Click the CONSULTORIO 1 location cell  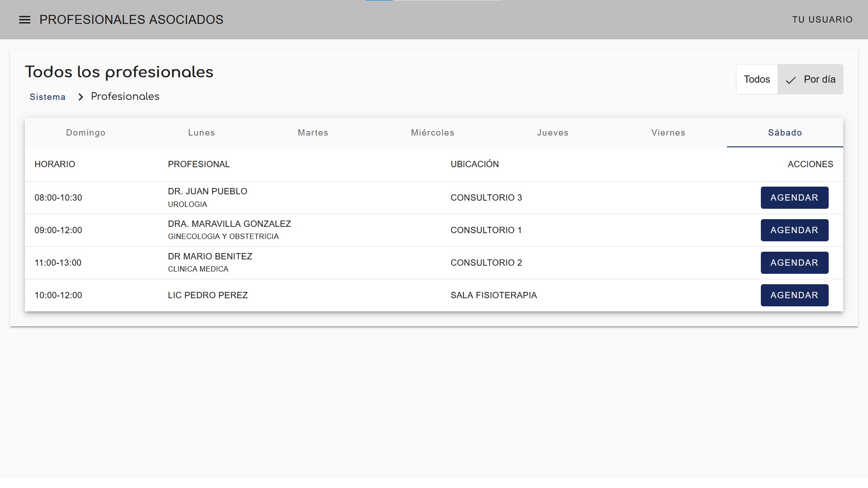pyautogui.click(x=486, y=230)
